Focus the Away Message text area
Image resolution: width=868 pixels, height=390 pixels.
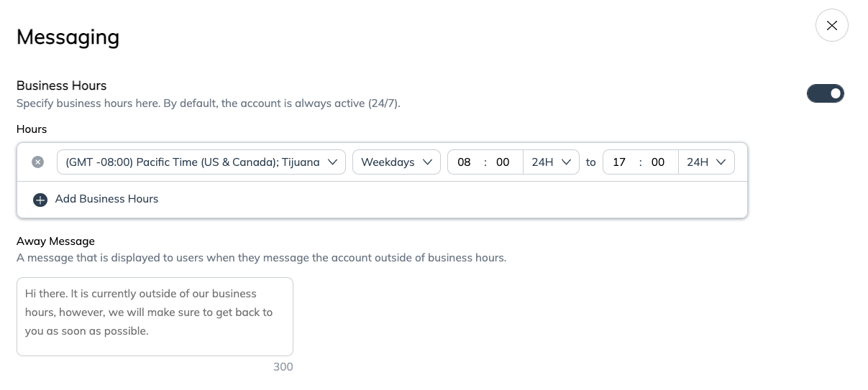click(155, 316)
